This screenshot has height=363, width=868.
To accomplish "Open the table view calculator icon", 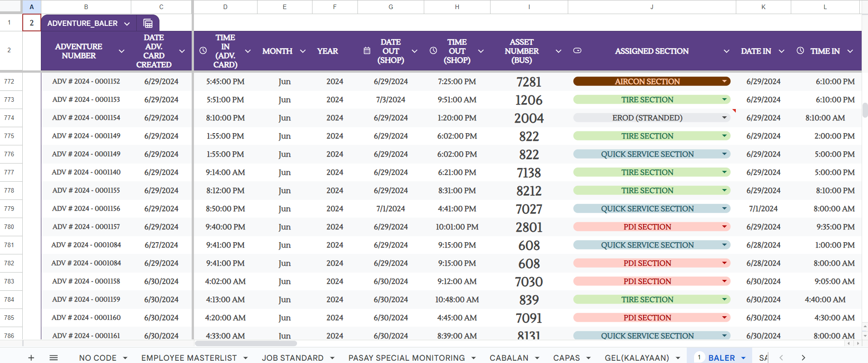I will pos(148,23).
